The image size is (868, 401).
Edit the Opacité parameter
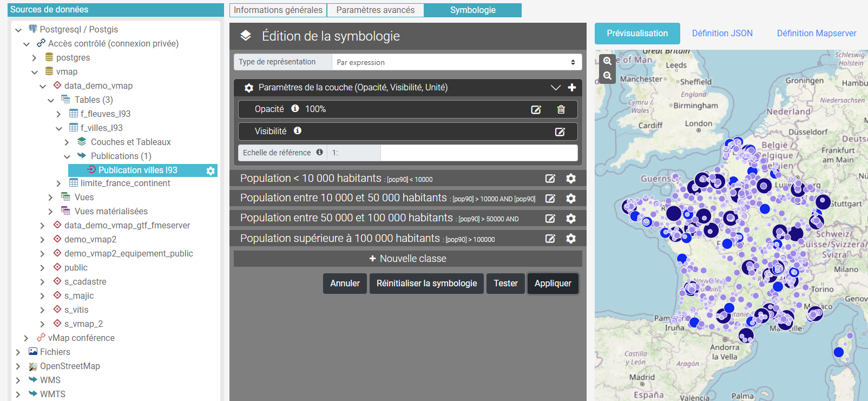coord(536,109)
